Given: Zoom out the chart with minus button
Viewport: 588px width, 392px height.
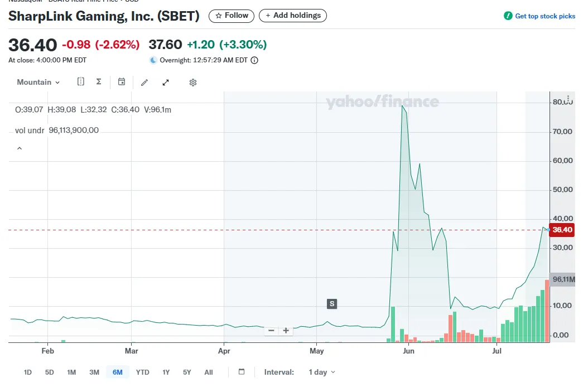Looking at the screenshot, I should 271,331.
